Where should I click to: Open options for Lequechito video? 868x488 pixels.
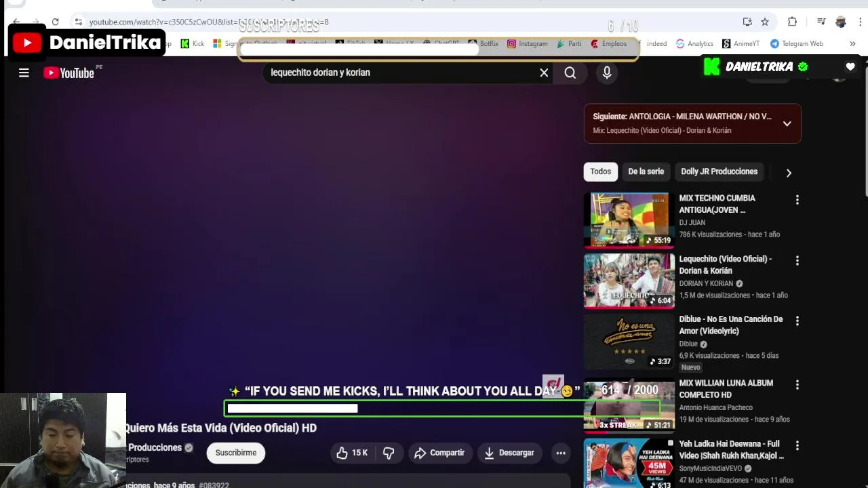[797, 260]
